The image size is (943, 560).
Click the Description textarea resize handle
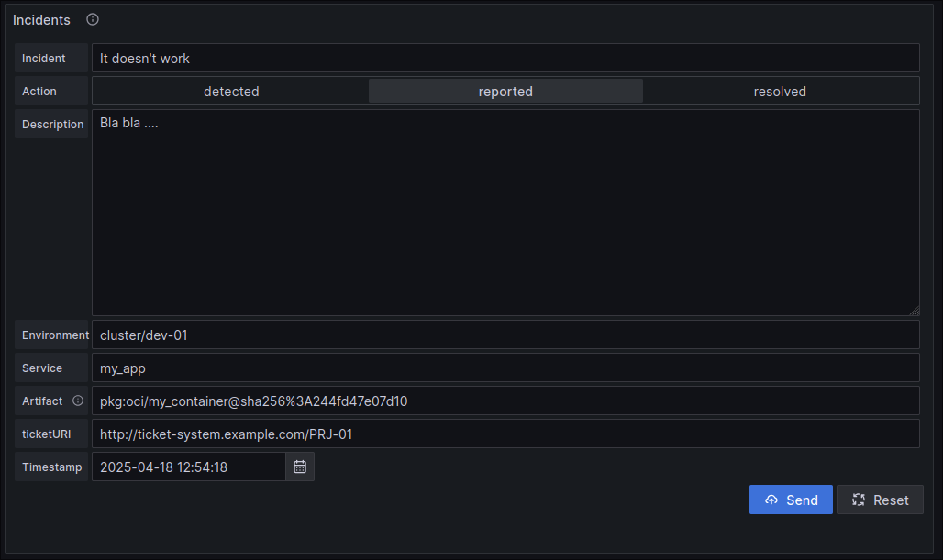(x=915, y=309)
